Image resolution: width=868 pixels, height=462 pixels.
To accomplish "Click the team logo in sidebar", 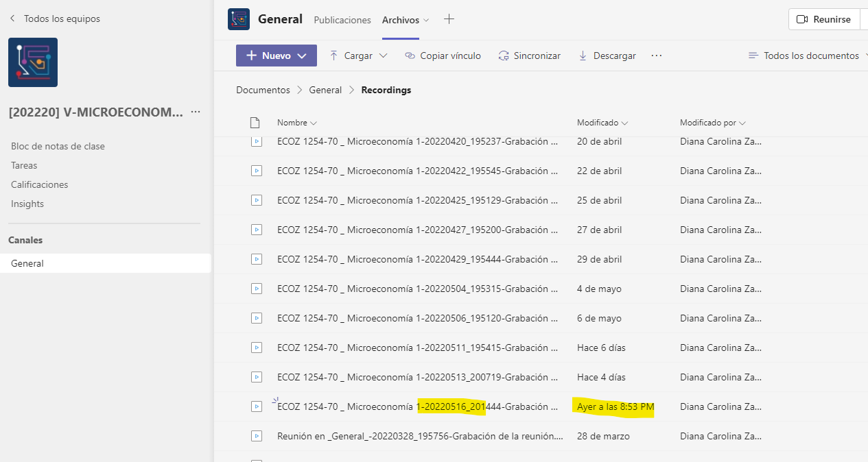I will pos(33,62).
